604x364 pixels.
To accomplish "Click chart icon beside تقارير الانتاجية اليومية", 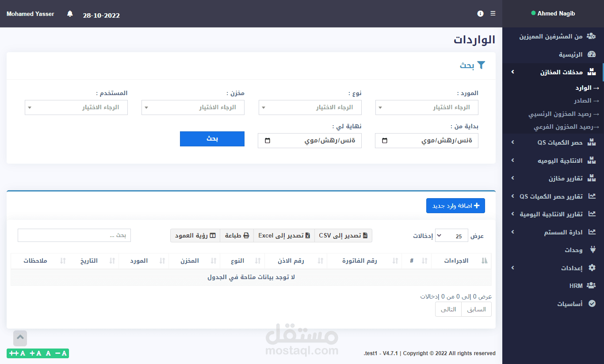I will 592,214.
